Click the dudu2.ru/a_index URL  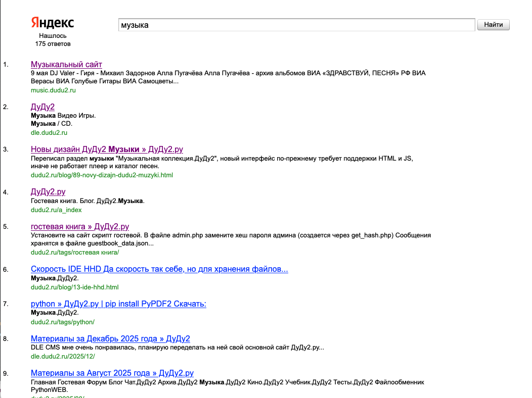click(56, 210)
